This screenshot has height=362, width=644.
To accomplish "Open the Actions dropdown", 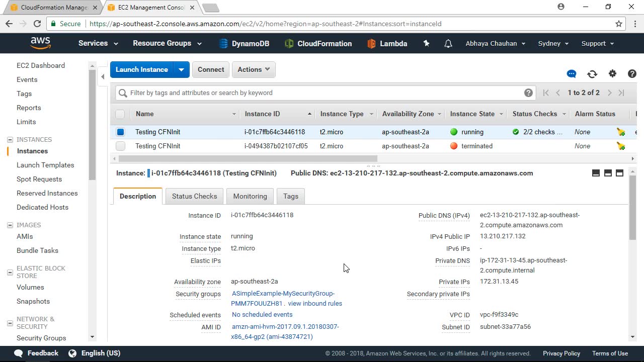I will pyautogui.click(x=254, y=69).
